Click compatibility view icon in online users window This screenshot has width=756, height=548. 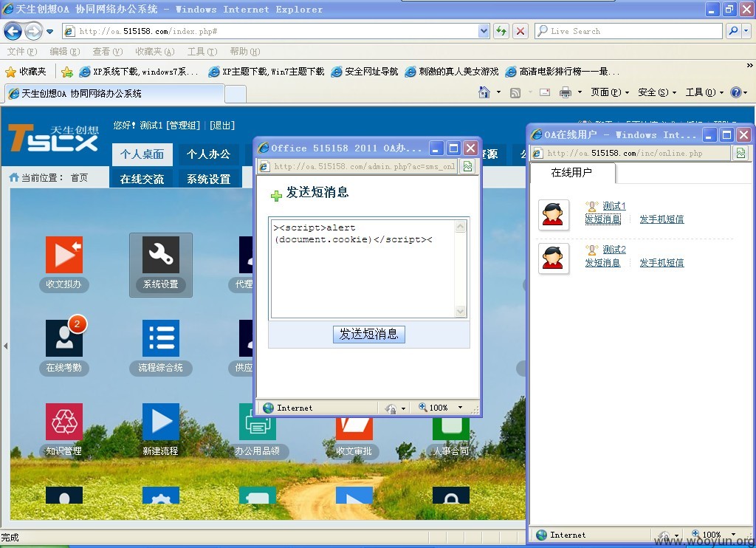click(740, 153)
